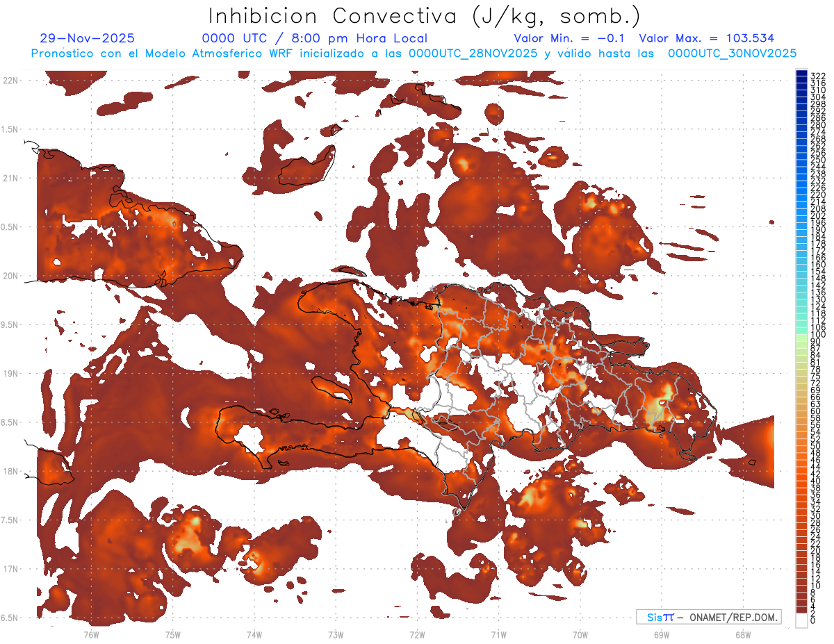Click the white 0 legend swatch
The image size is (834, 644).
801,621
